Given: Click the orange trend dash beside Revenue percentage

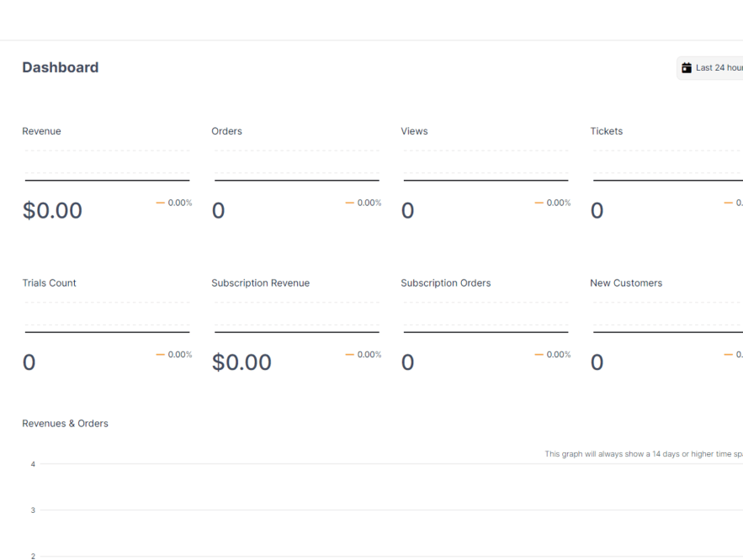Looking at the screenshot, I should coord(160,203).
